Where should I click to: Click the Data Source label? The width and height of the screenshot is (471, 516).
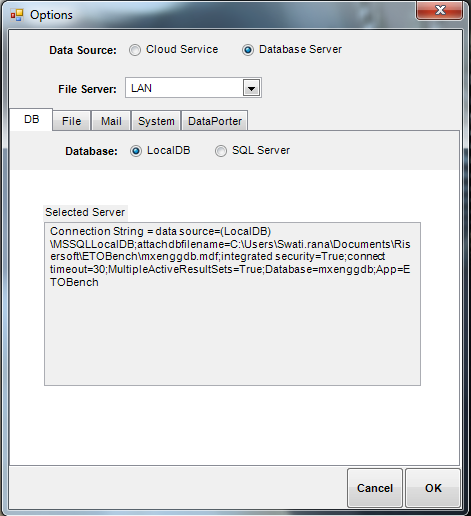[x=83, y=50]
